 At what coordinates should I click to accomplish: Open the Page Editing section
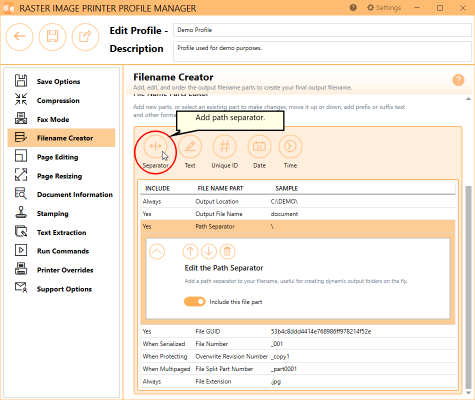tap(61, 157)
